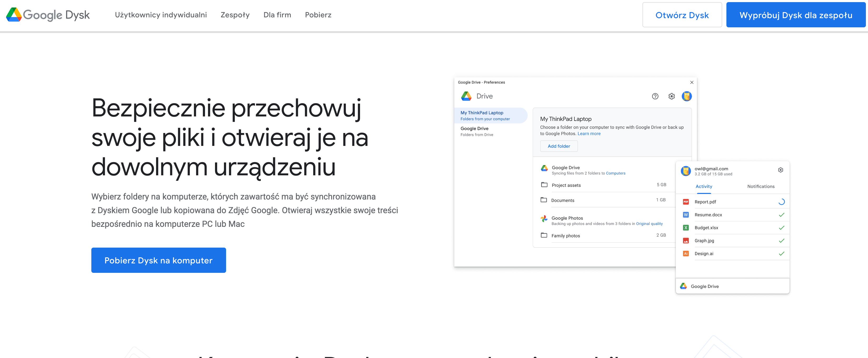Viewport: 868px width, 358px height.
Task: Open the Zespoły navigation item
Action: point(235,15)
